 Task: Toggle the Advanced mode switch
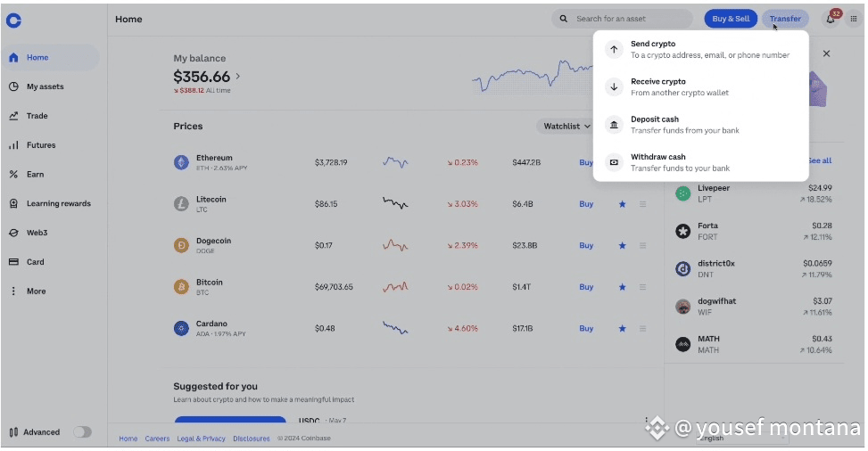coord(82,432)
